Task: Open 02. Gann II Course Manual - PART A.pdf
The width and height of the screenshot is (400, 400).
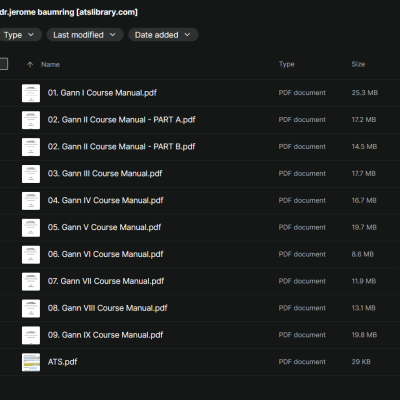Action: tap(121, 120)
